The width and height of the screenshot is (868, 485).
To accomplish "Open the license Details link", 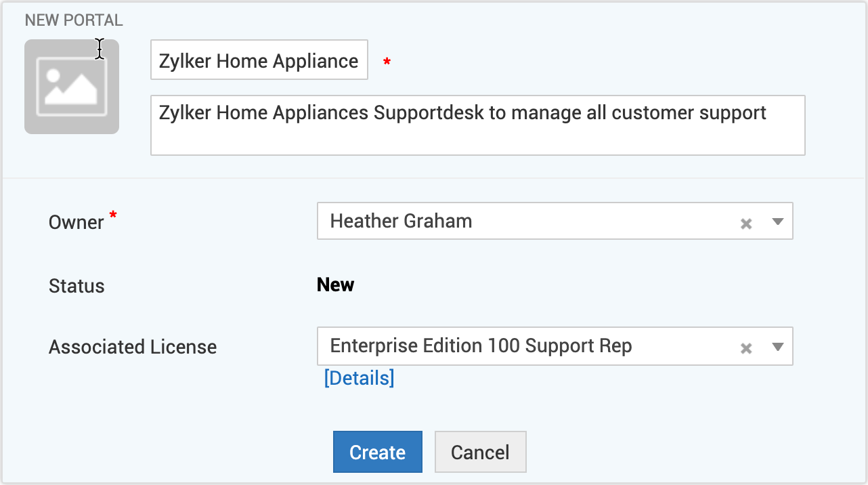I will [359, 378].
